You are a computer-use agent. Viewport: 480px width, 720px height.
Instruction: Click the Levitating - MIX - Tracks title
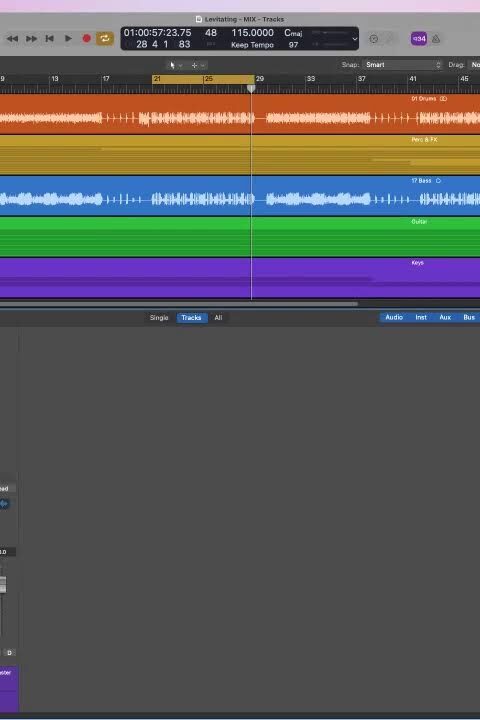[244, 19]
